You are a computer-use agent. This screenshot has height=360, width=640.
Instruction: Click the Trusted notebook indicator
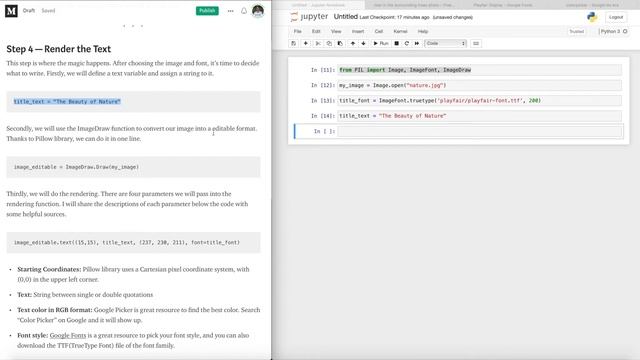click(x=577, y=31)
